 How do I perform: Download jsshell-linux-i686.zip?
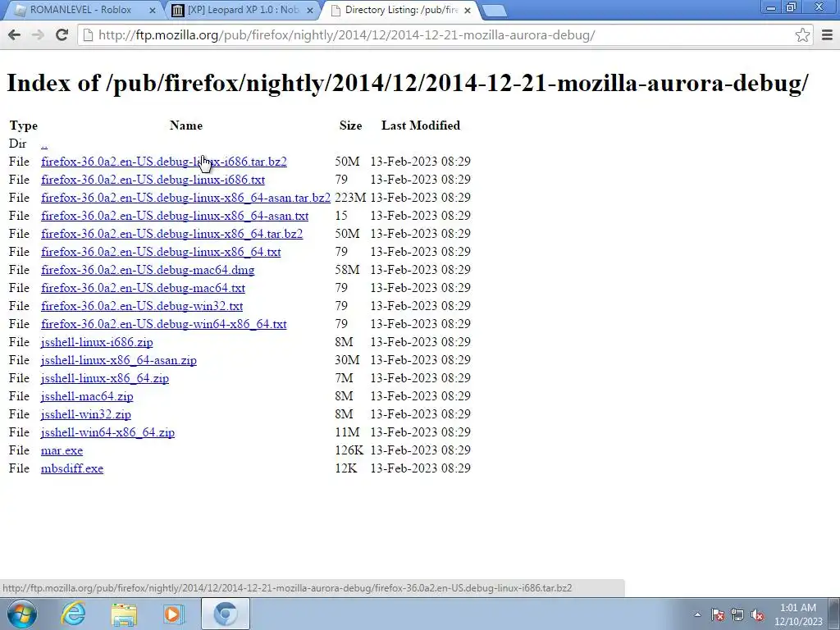(x=97, y=342)
